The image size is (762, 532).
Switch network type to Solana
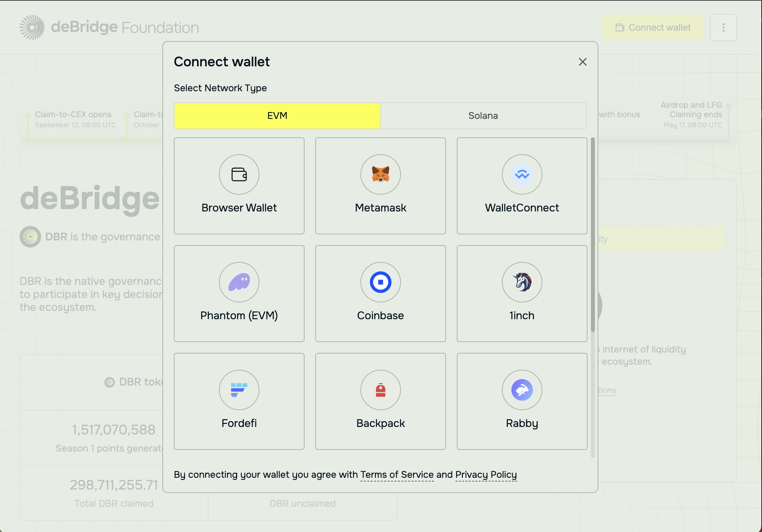(x=483, y=116)
